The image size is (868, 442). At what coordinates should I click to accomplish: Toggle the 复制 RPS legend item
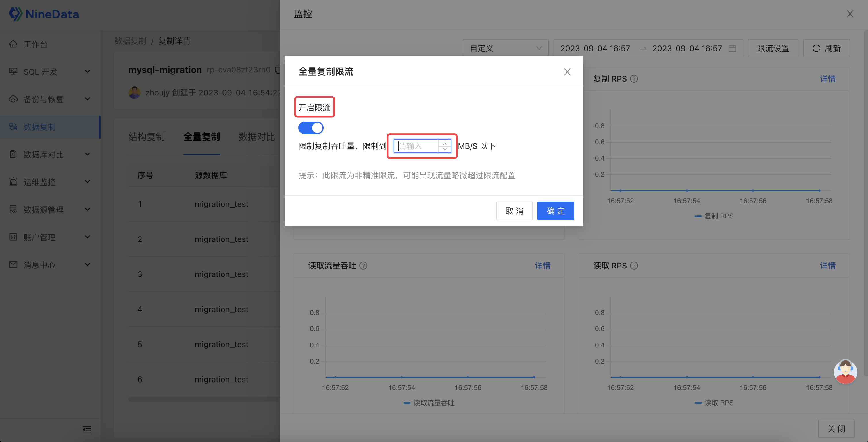click(714, 216)
